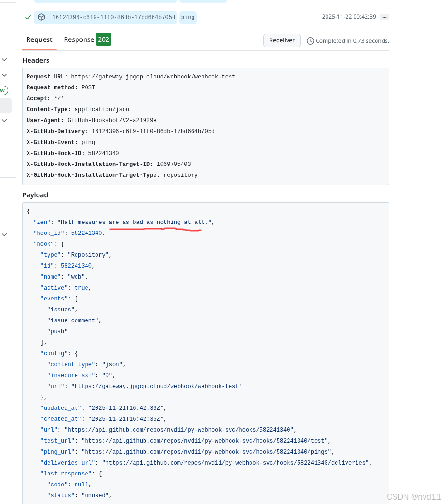Screen dimensions: 443x504
Task: Click the X-GitHub-Delivery header line
Action: [120, 131]
